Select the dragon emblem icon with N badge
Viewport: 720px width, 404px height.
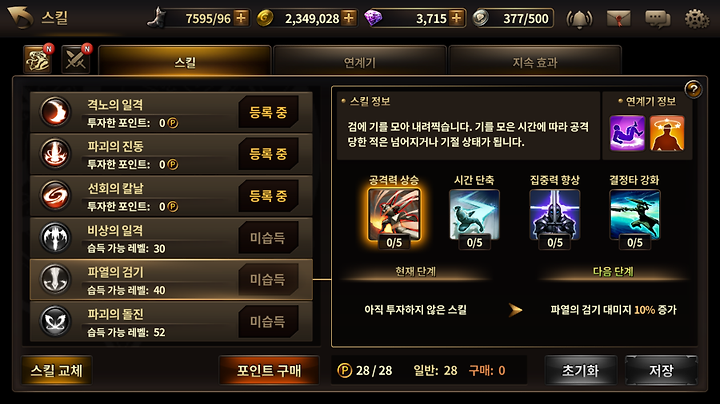(38, 60)
